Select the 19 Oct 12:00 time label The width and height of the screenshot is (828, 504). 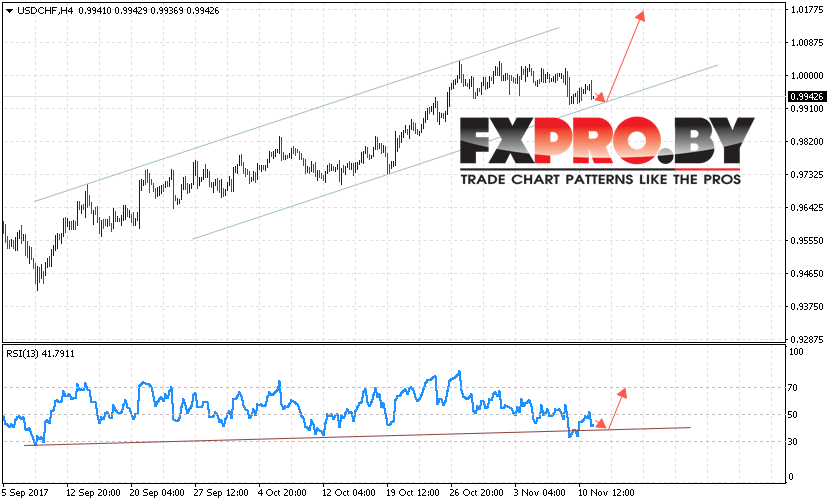(412, 493)
